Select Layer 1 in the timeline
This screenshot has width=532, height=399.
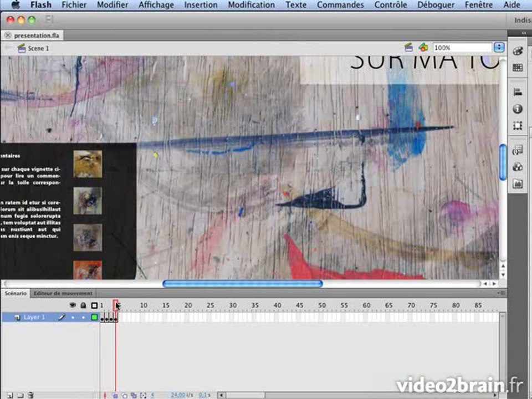34,317
